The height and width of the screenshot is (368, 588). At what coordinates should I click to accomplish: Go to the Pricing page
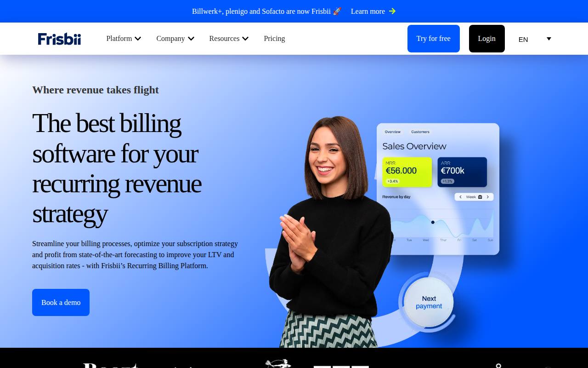(x=274, y=39)
